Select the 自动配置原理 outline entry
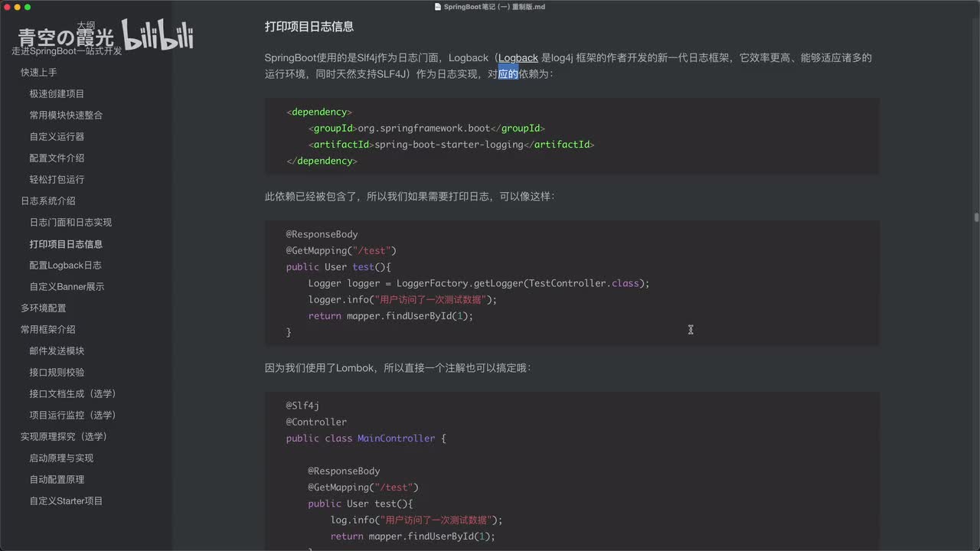980x551 pixels. [57, 479]
